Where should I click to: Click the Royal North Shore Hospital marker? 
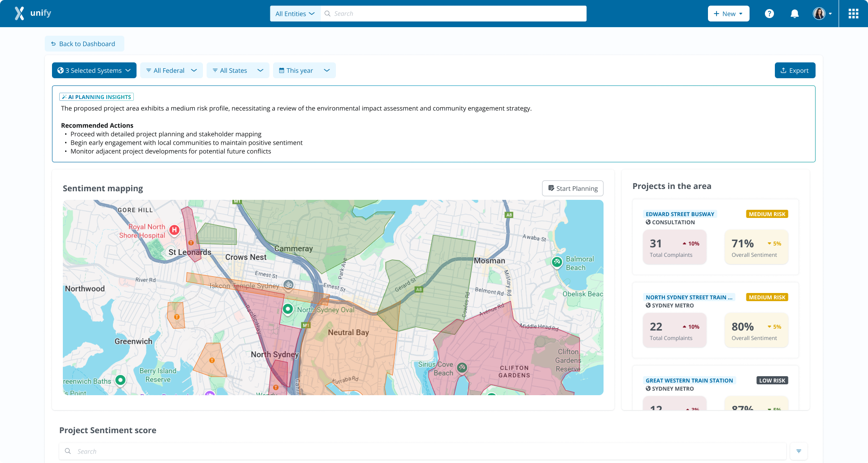coord(175,230)
